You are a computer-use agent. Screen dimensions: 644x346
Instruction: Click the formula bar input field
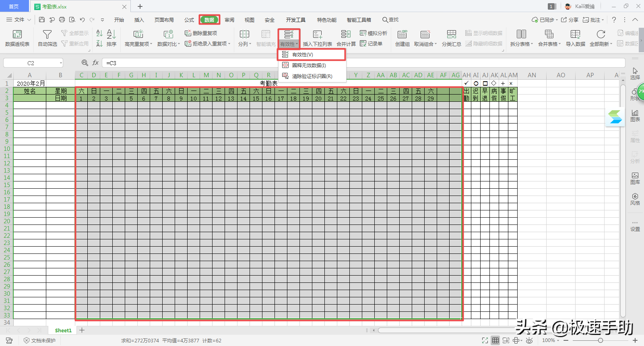[x=363, y=63]
